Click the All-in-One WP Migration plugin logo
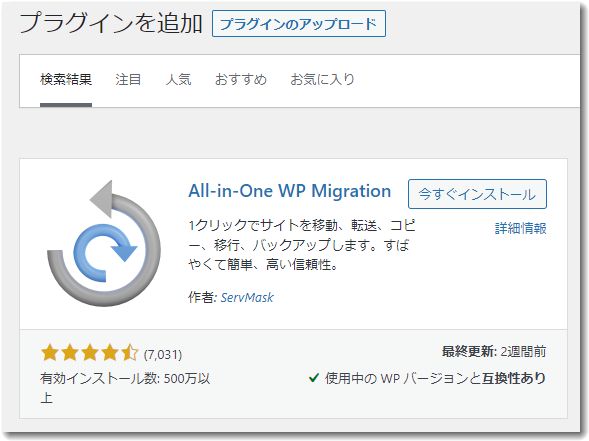589x441 pixels. [103, 243]
